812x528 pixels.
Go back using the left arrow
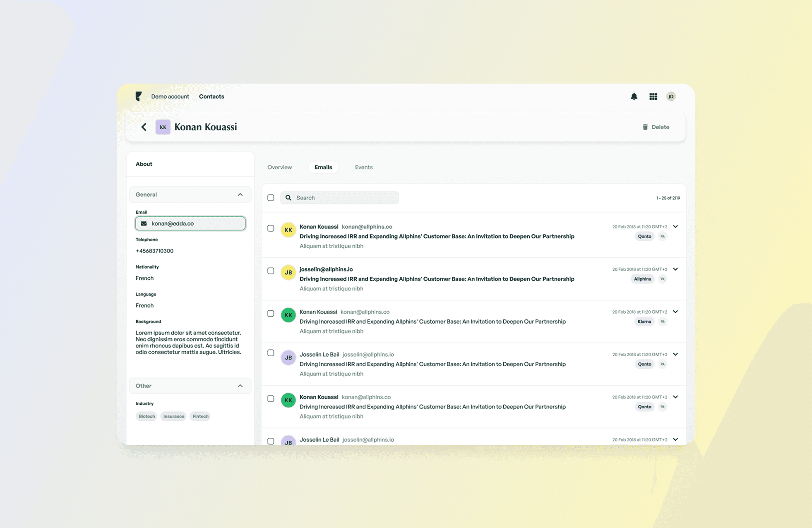click(x=144, y=127)
